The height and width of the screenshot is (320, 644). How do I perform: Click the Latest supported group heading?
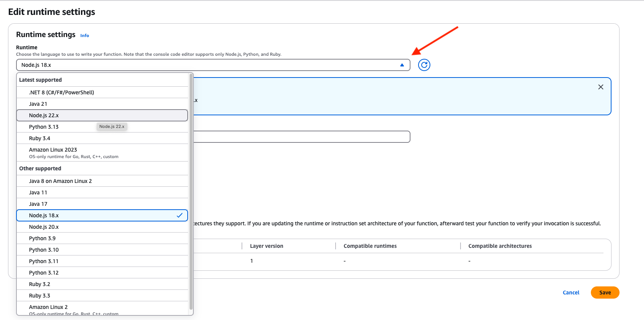(41, 80)
